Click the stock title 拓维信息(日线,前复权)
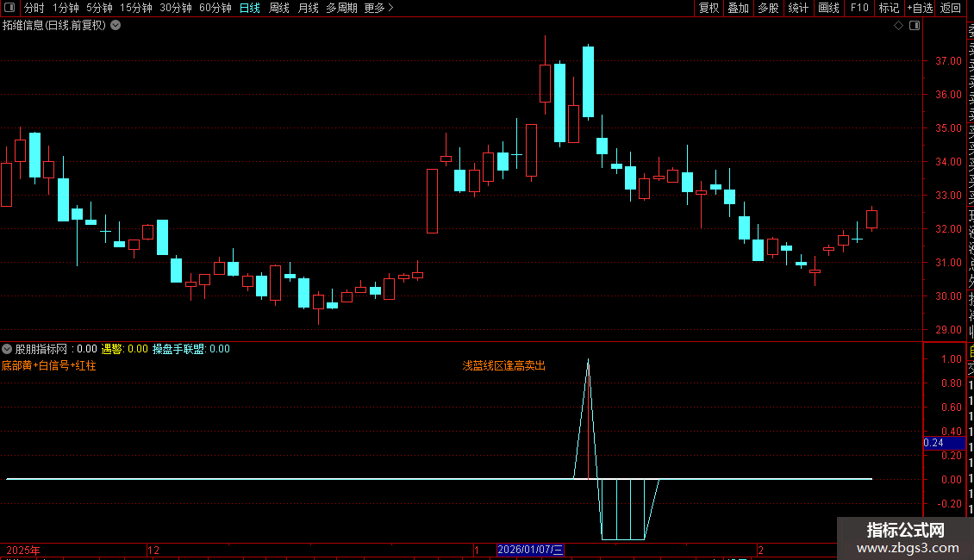The width and height of the screenshot is (974, 560). (54, 26)
